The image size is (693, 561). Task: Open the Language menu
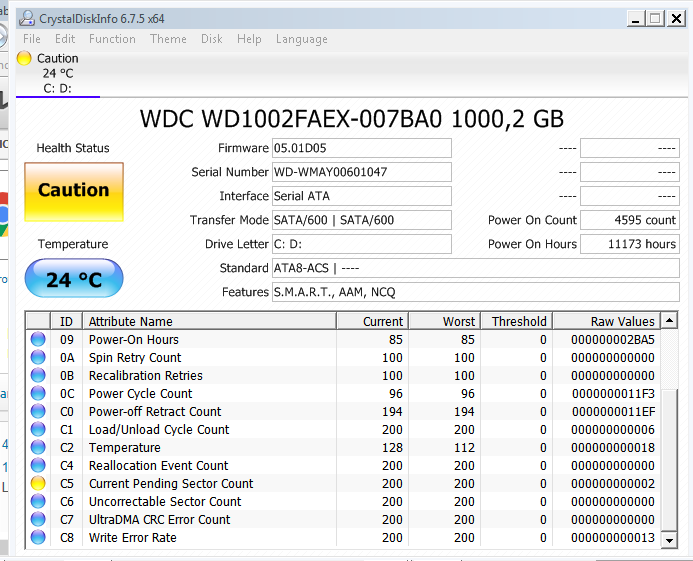click(x=302, y=39)
